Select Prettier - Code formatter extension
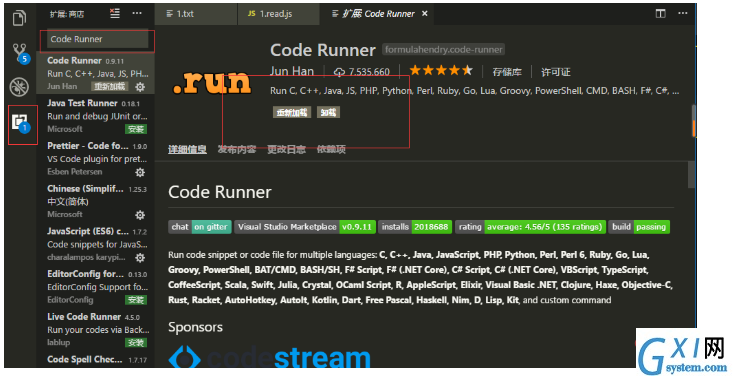The height and width of the screenshot is (376, 734). pyautogui.click(x=95, y=158)
